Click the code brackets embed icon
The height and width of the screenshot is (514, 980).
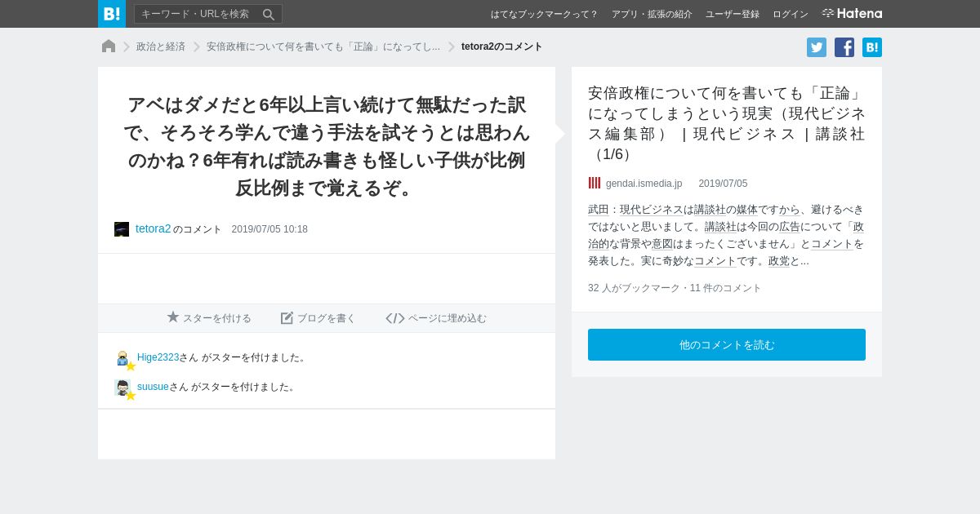pyautogui.click(x=395, y=318)
